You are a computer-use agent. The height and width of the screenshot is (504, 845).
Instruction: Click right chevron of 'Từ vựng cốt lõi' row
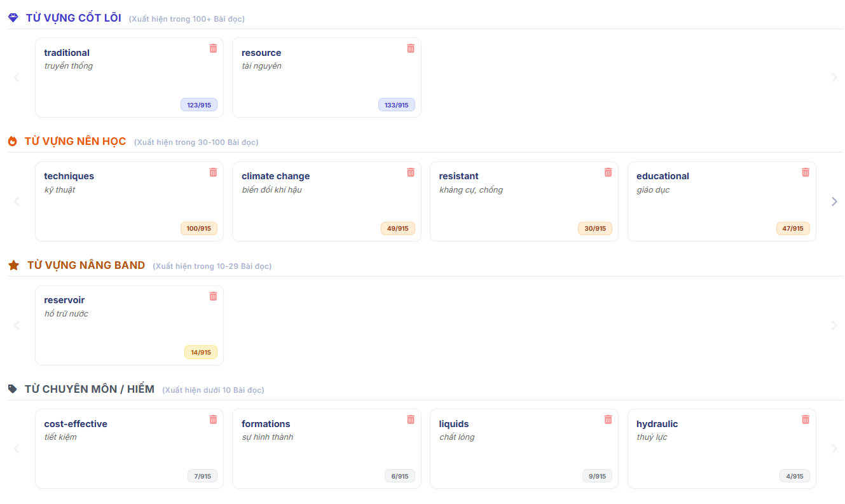click(834, 78)
